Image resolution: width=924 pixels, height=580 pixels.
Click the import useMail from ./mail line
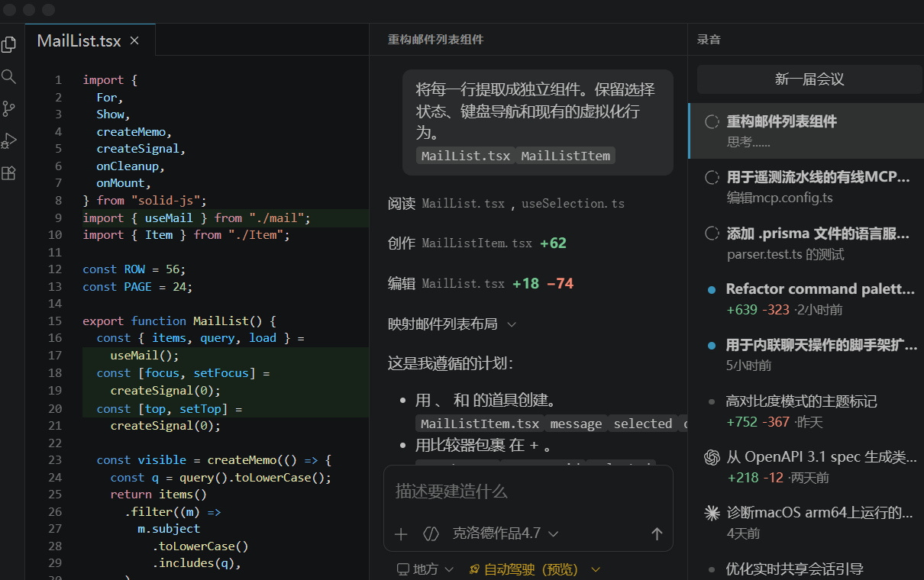coord(197,218)
